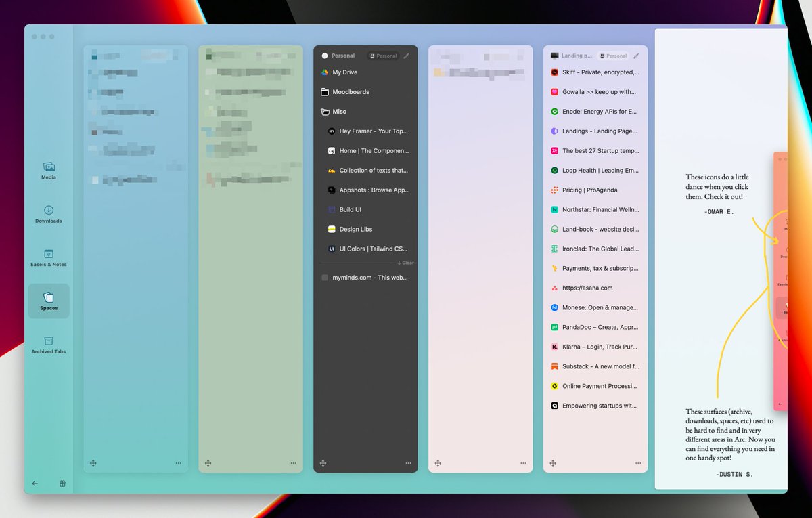
Task: Open 'Landings - Landing Page...' tab
Action: 595,131
